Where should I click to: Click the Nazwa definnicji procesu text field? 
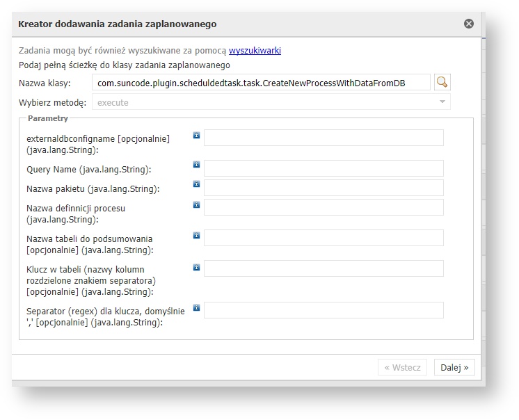[x=324, y=207]
